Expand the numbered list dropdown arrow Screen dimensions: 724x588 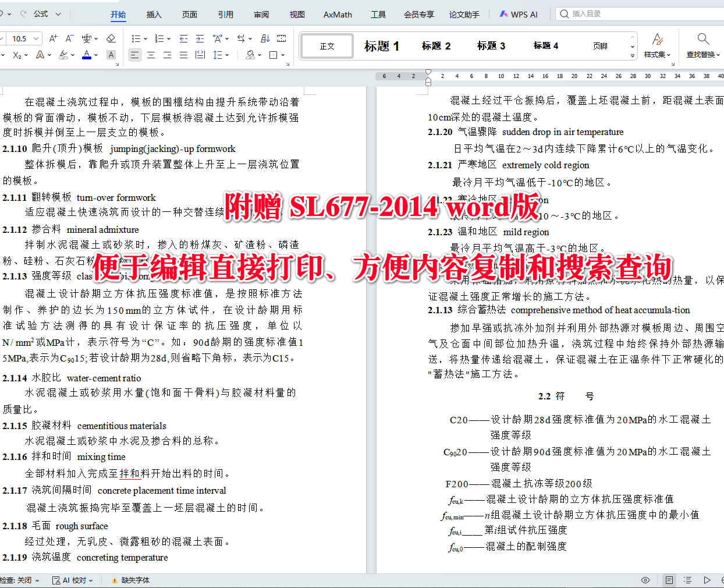coord(169,39)
